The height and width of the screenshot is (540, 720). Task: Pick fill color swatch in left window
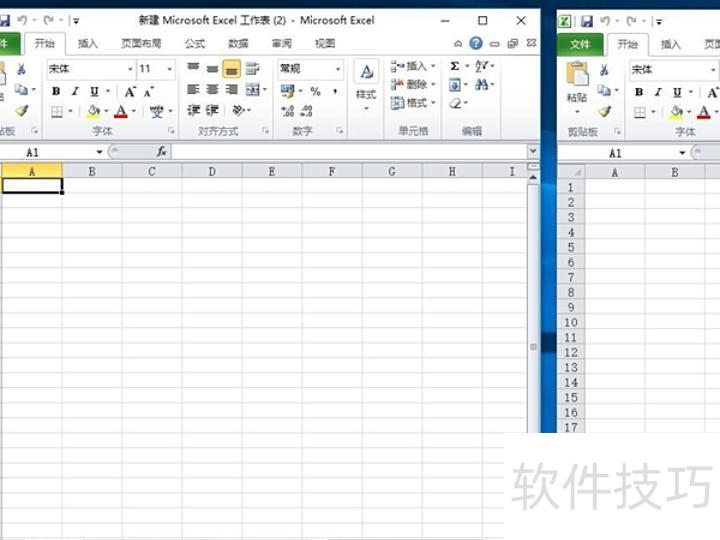coord(94,112)
